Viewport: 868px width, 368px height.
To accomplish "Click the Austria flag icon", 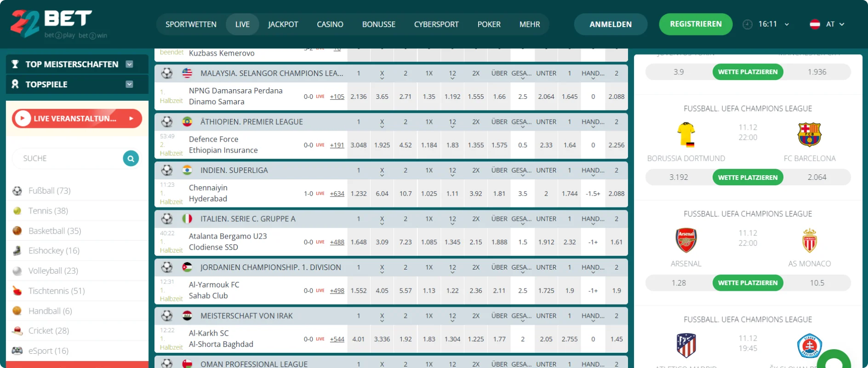I will pyautogui.click(x=815, y=24).
